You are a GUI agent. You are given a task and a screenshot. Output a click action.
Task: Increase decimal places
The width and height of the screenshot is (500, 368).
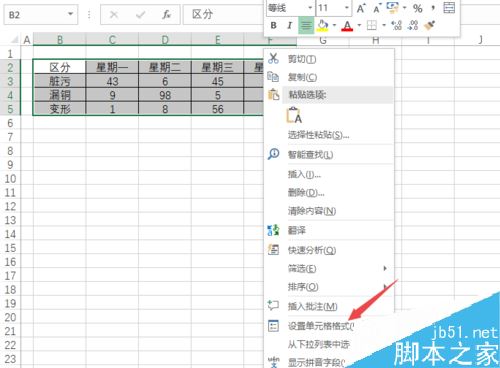coord(397,25)
